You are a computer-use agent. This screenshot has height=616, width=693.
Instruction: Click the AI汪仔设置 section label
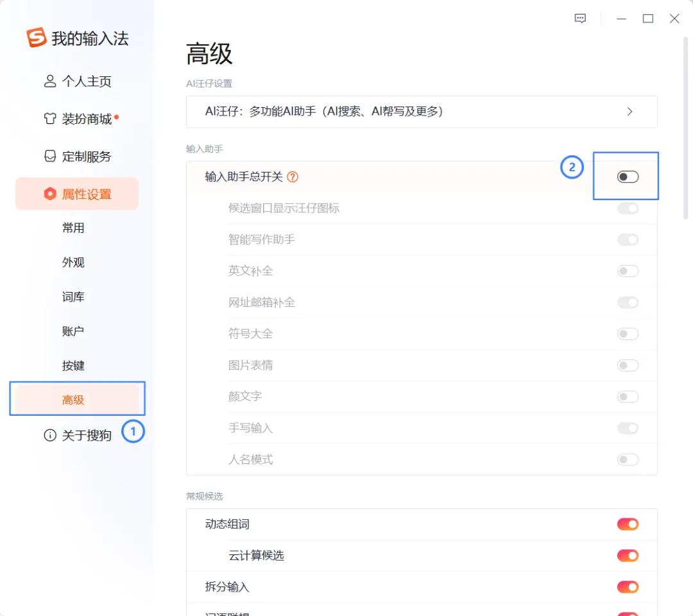(209, 83)
